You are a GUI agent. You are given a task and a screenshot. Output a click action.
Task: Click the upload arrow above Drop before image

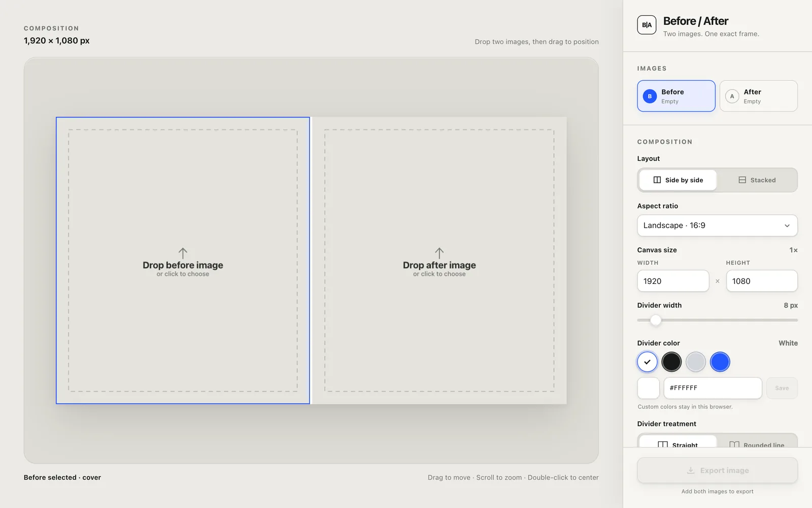183,253
